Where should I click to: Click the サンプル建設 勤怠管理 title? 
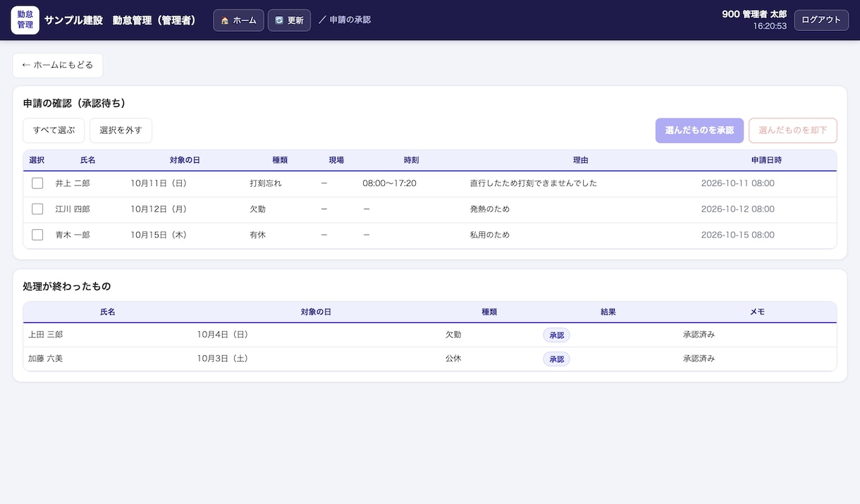(120, 20)
